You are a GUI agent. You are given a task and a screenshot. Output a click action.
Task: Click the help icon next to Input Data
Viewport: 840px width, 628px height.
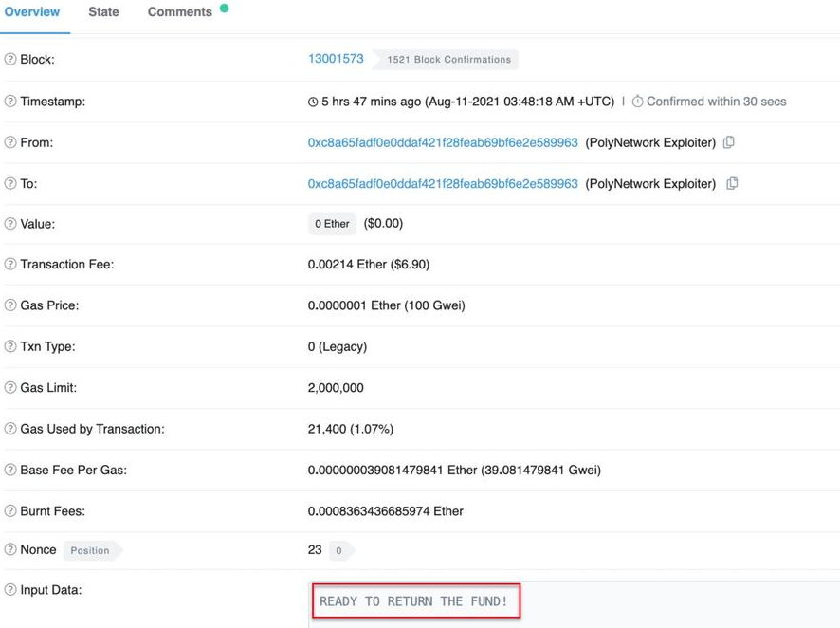(10, 590)
